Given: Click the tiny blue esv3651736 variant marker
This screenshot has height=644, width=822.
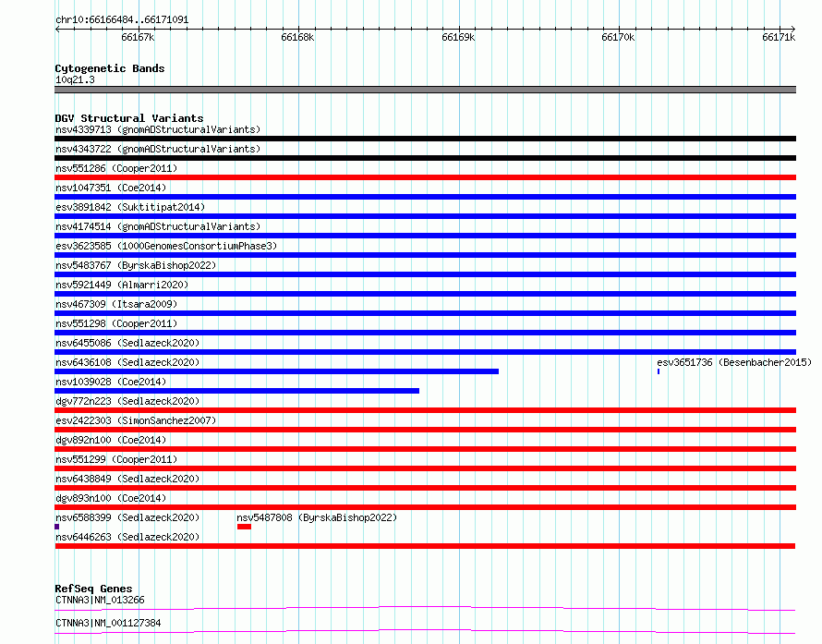Looking at the screenshot, I should tap(659, 371).
